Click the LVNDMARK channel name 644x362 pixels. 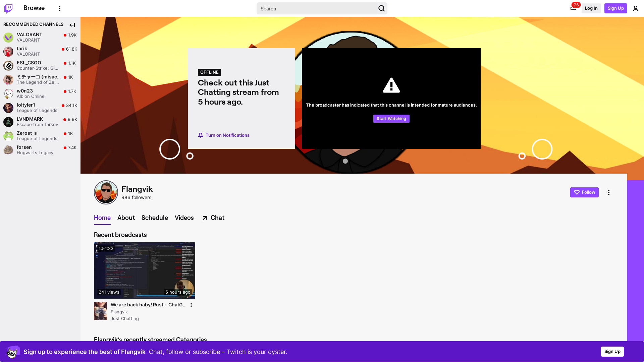[x=30, y=119]
